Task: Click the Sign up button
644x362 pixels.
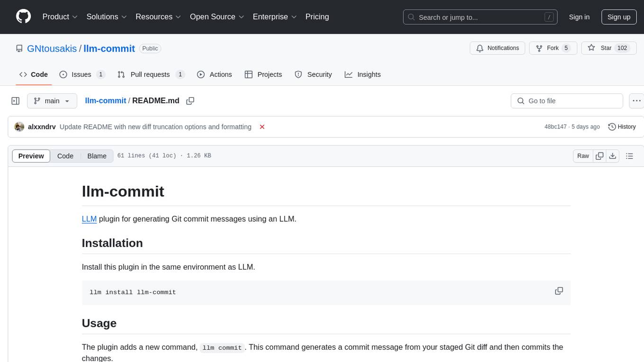Action: click(x=619, y=17)
